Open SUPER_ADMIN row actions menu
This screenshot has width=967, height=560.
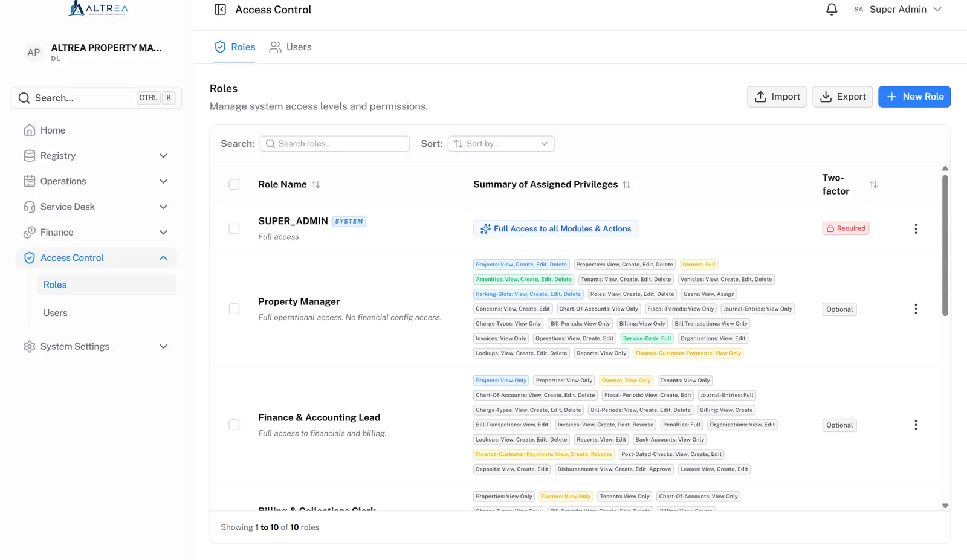[x=916, y=228]
